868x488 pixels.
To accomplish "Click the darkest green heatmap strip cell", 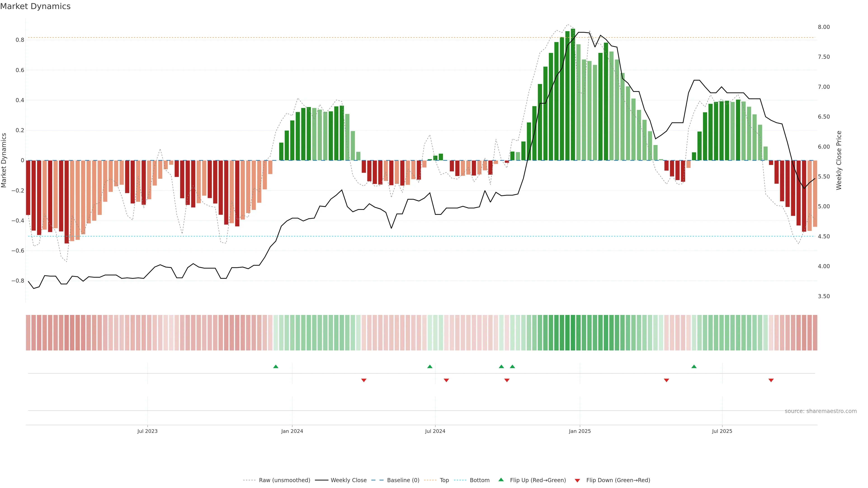I will click(x=573, y=333).
